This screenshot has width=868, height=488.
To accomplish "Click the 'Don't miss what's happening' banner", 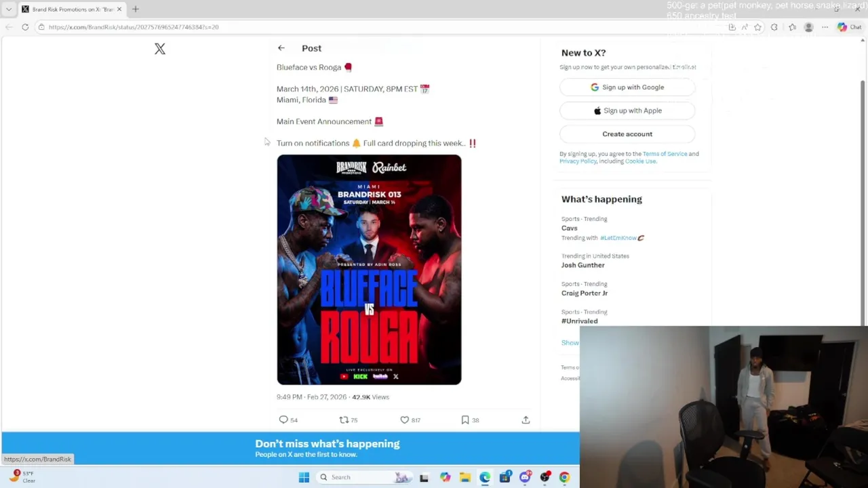I will point(290,448).
